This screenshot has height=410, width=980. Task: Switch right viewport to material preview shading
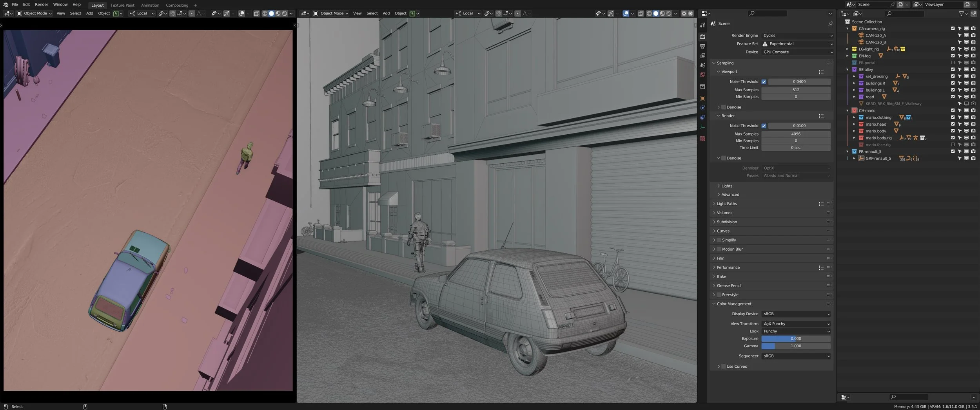tap(662, 13)
